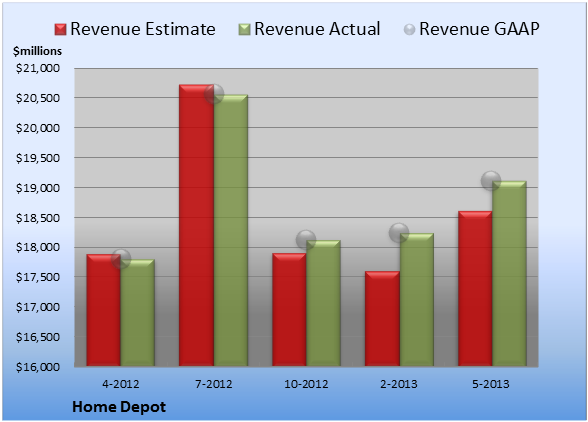
Task: Click the $17,500 axis label
Action: pos(38,277)
